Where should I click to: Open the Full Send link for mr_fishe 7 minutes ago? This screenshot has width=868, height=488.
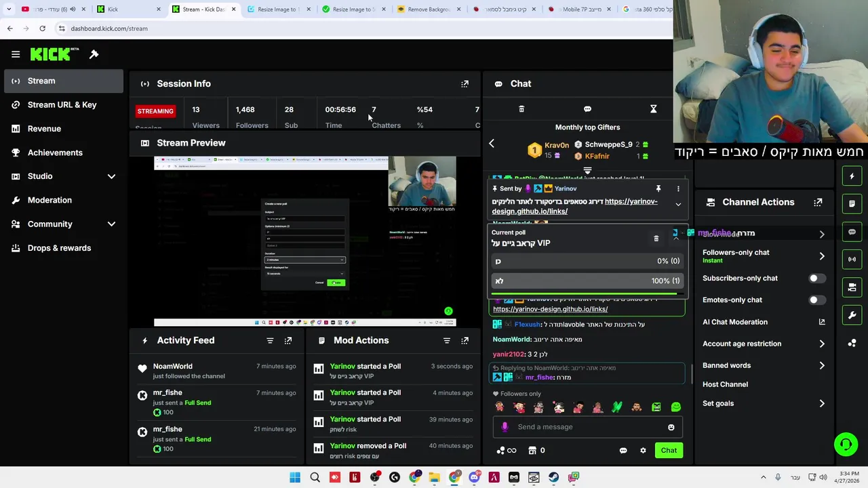[x=198, y=403]
